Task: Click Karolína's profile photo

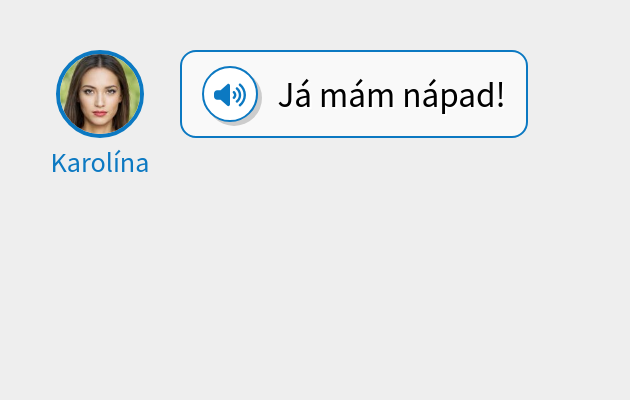Action: (100, 94)
